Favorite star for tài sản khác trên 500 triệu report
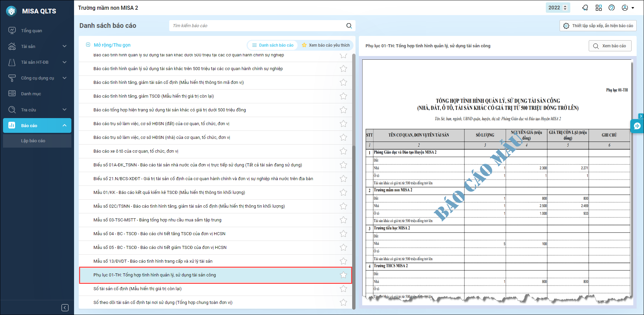 [343, 69]
